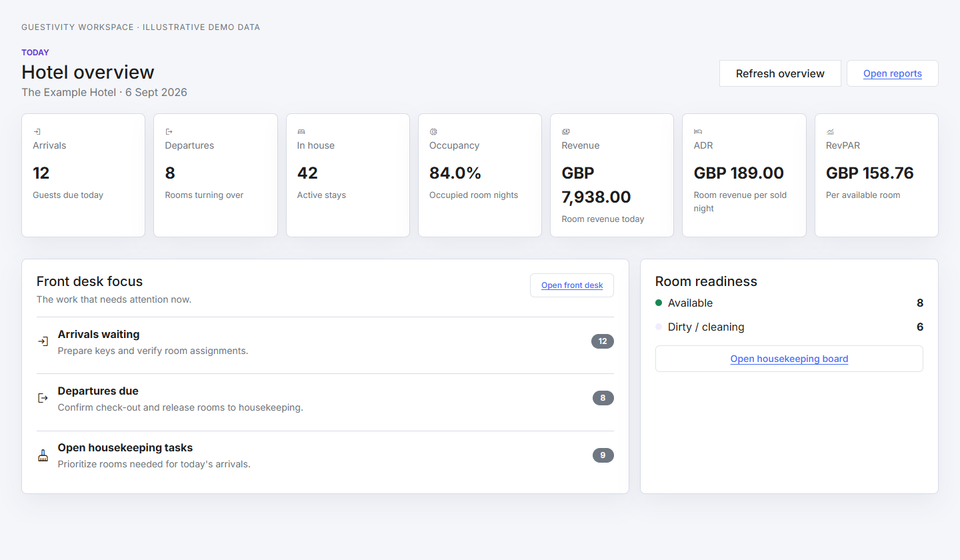Image resolution: width=960 pixels, height=560 pixels.
Task: Click the Dirty / cleaning status dot
Action: coord(659,327)
